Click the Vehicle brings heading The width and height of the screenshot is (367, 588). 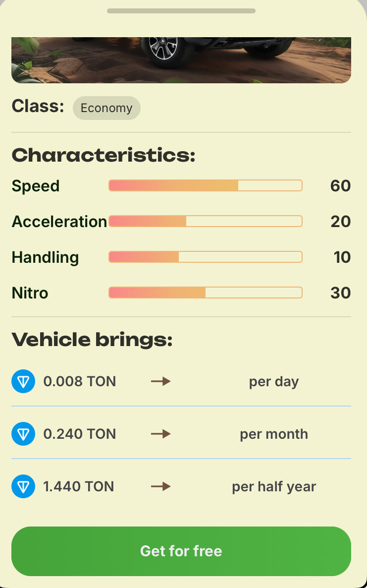tap(92, 340)
